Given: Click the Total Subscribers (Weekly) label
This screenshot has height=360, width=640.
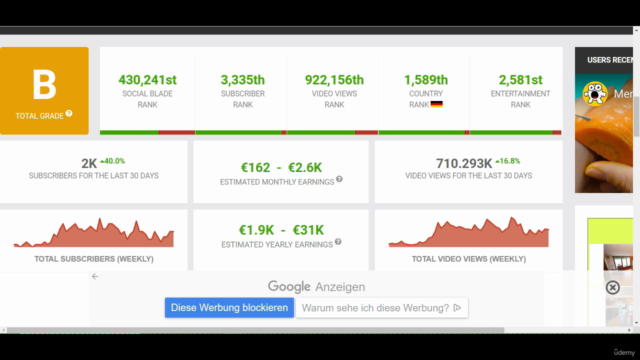Looking at the screenshot, I should coord(94,259).
